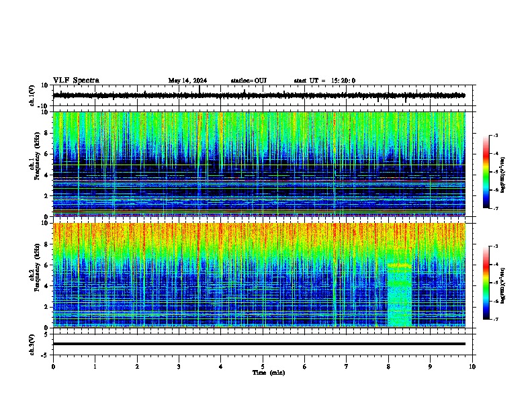Screen dimensions: 532x411
Task: Select the "start UT = 15:20:0" text
Action: [x=324, y=81]
